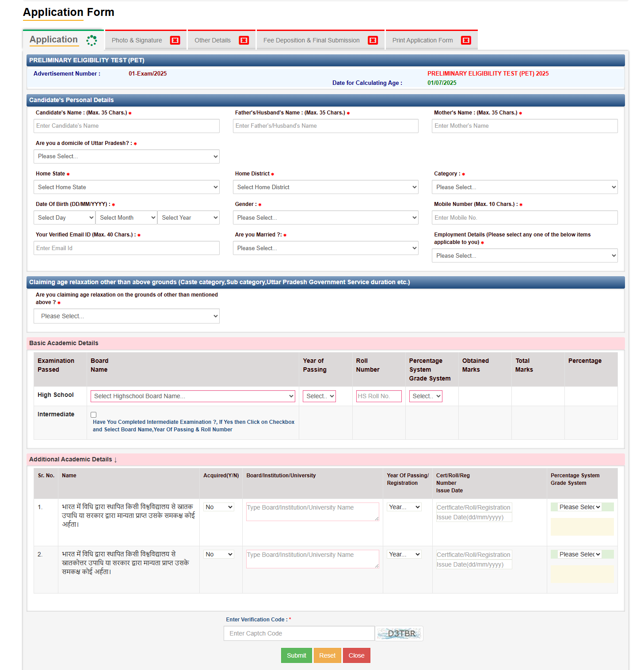Open the age relaxation claim dropdown
Viewport: 644px width, 670px height.
pyautogui.click(x=126, y=316)
